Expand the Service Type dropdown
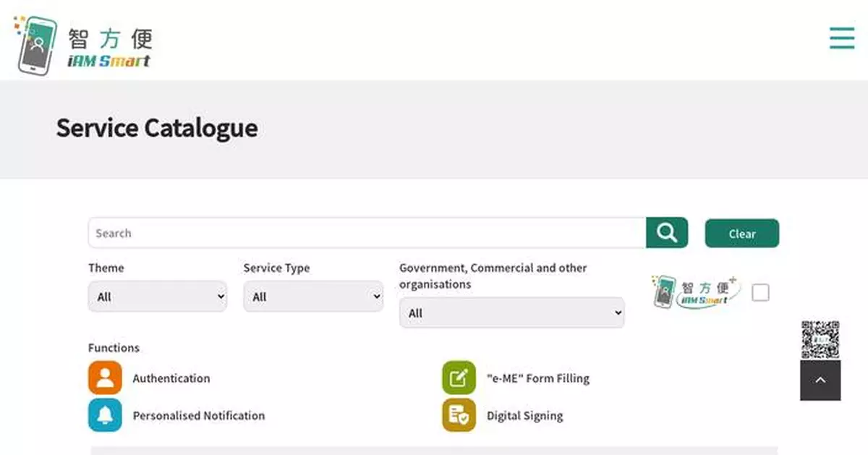 [312, 297]
